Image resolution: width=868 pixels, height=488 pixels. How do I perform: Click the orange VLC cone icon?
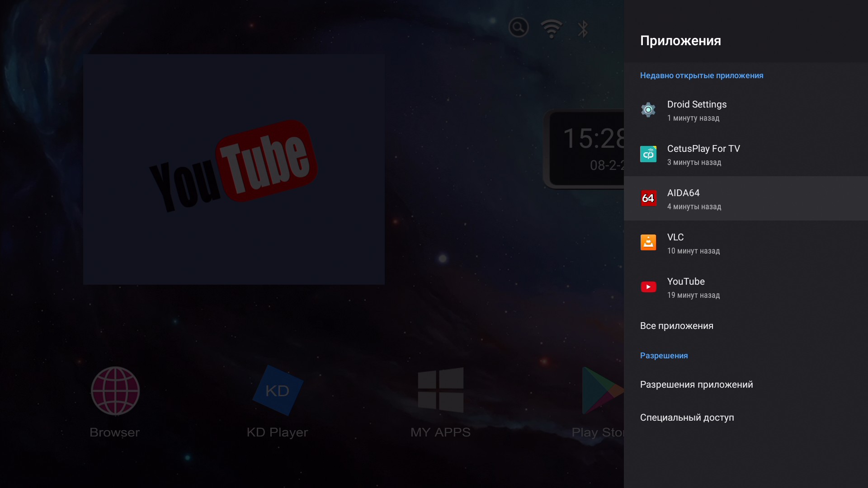tap(648, 243)
